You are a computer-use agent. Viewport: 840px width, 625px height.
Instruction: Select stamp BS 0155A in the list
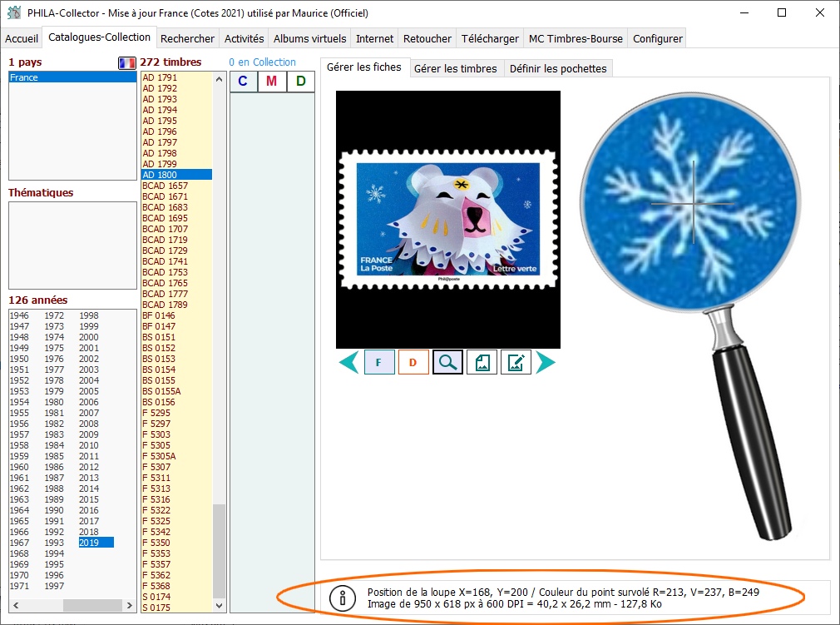(177, 391)
